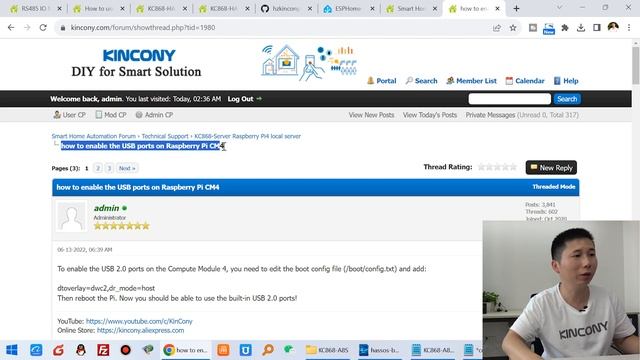
Task: Open the admin username profile link
Action: (x=107, y=208)
